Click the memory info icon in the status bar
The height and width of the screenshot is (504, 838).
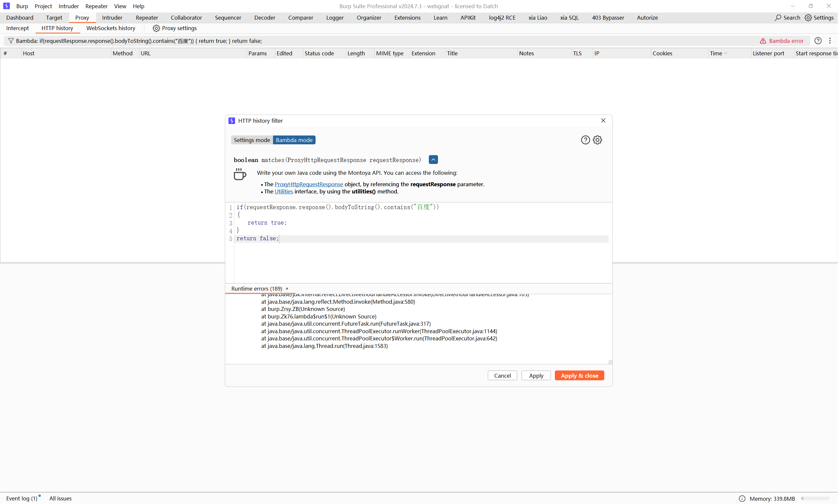point(742,498)
